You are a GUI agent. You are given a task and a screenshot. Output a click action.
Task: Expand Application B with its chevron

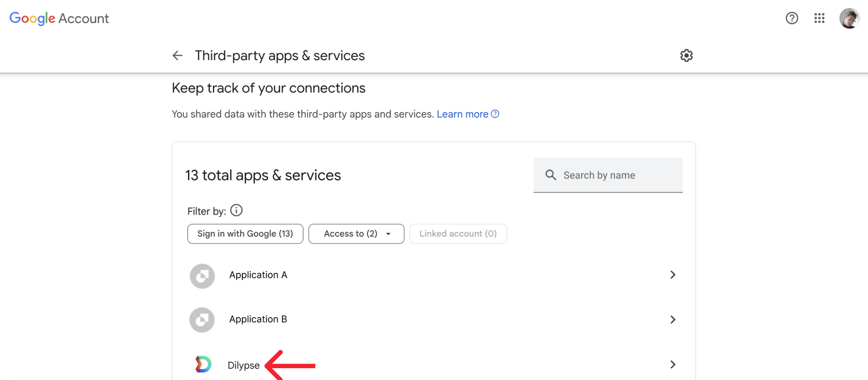click(x=673, y=319)
